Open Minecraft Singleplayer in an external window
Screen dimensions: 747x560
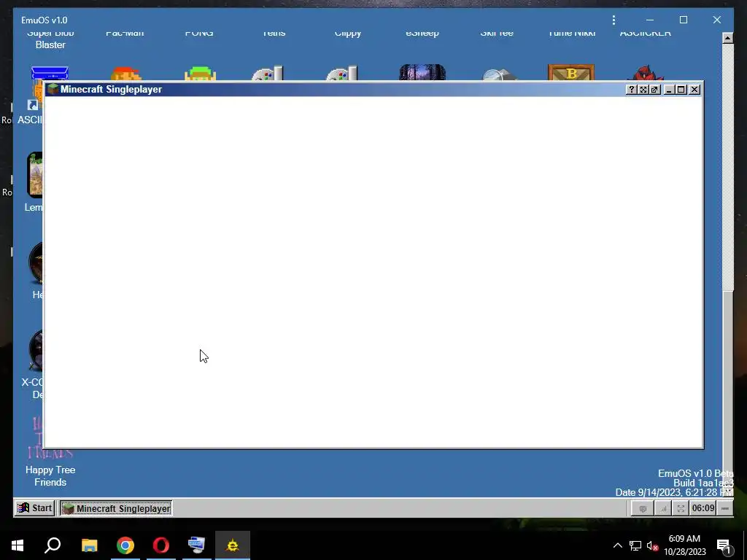(655, 90)
